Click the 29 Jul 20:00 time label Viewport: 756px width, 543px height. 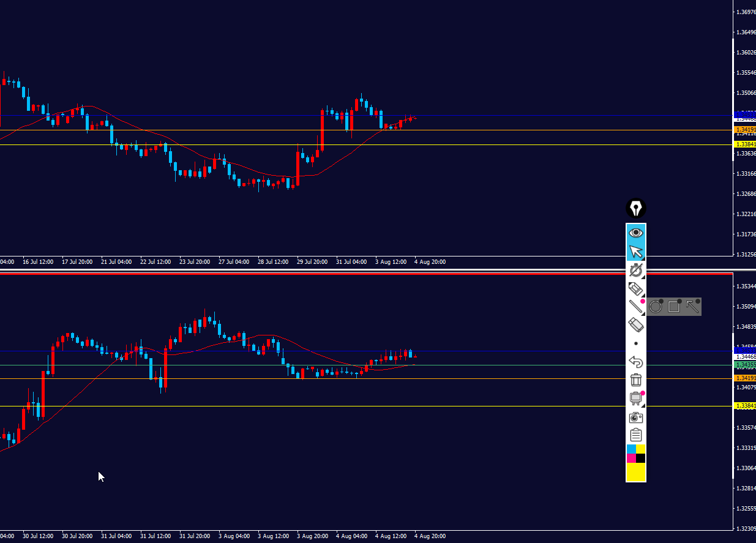(312, 262)
